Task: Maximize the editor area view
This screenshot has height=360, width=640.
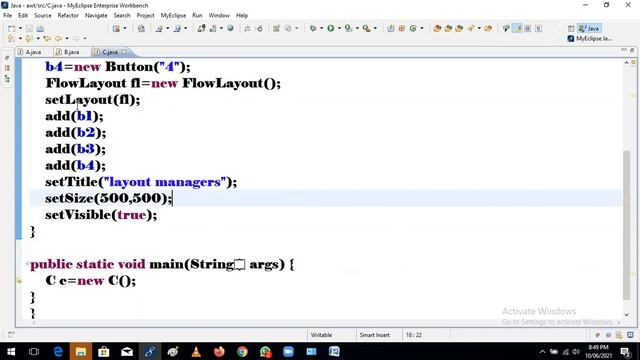Action: [x=632, y=50]
